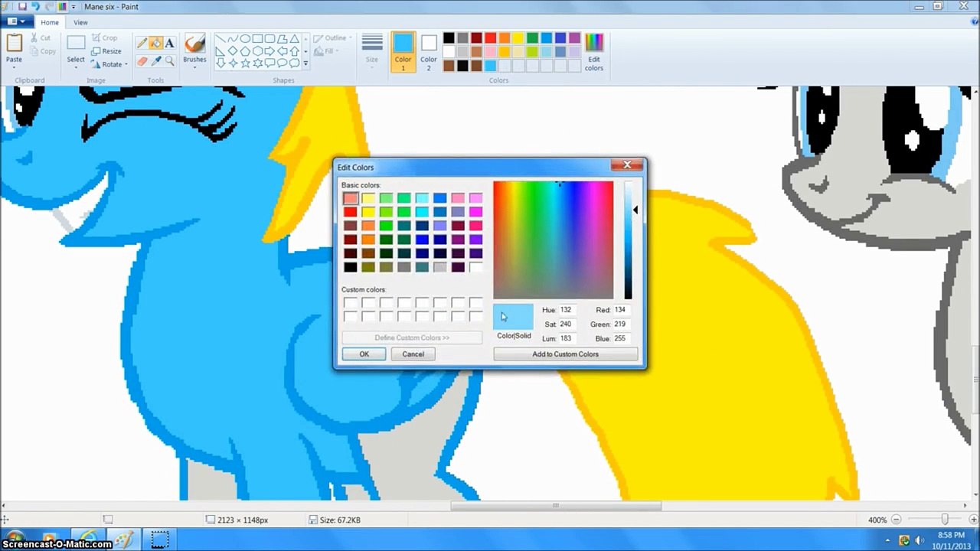Click Cancel in Edit Colors dialog

point(413,354)
